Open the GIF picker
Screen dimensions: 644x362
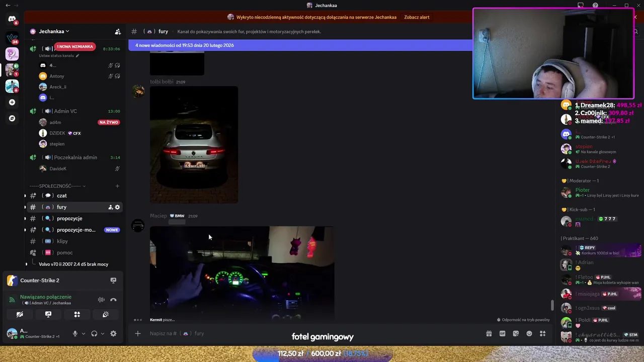tap(502, 333)
